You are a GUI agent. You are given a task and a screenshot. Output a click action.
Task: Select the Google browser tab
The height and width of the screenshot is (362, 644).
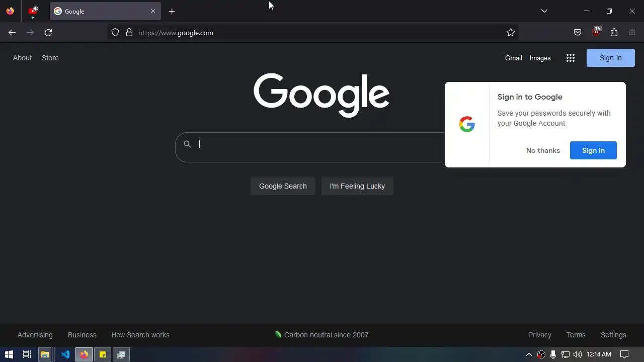coord(105,11)
